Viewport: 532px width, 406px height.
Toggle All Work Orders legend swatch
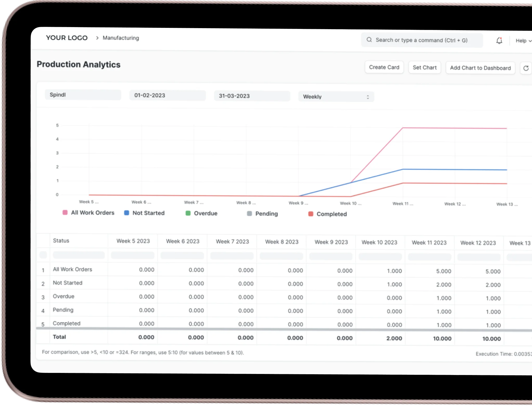tap(65, 213)
